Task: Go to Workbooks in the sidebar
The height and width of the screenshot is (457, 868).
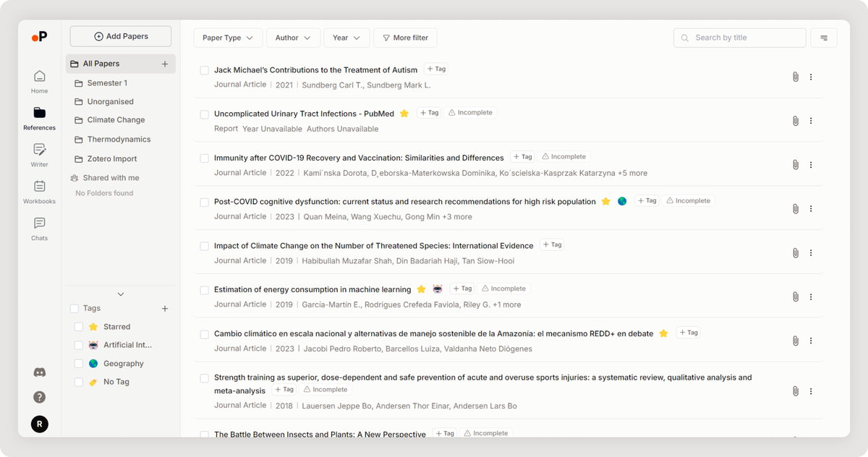Action: click(x=39, y=192)
